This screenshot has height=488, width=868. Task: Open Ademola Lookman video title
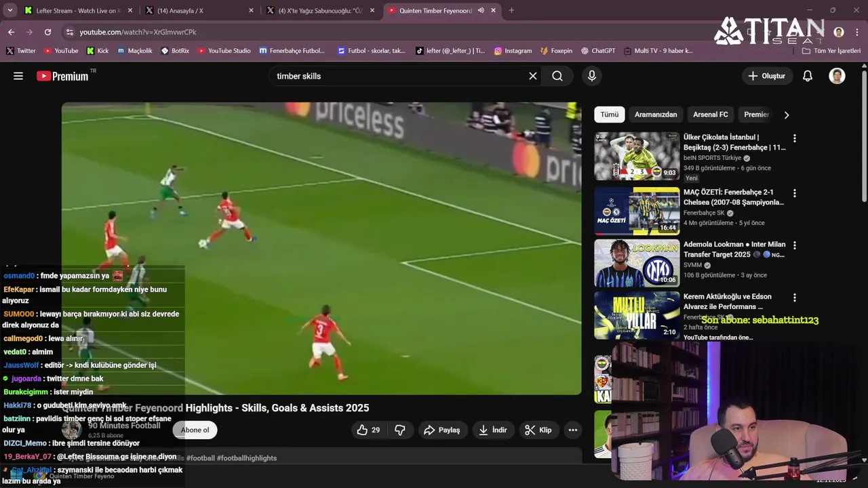coord(734,249)
